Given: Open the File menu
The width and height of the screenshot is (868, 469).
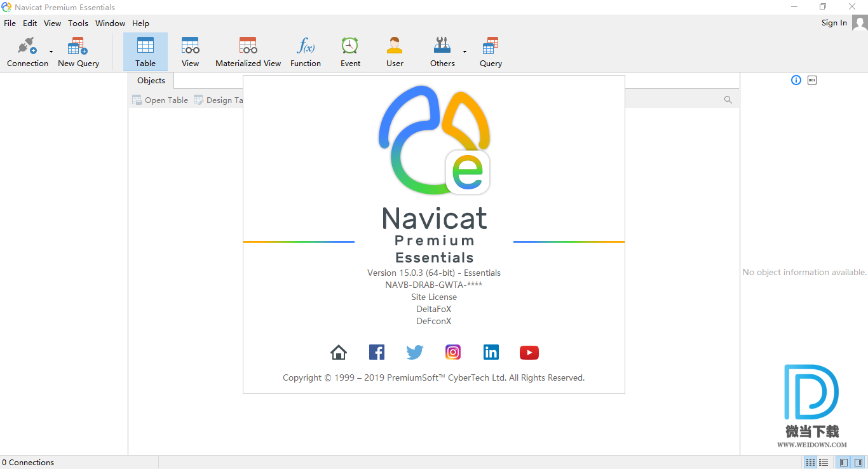Looking at the screenshot, I should pos(10,23).
